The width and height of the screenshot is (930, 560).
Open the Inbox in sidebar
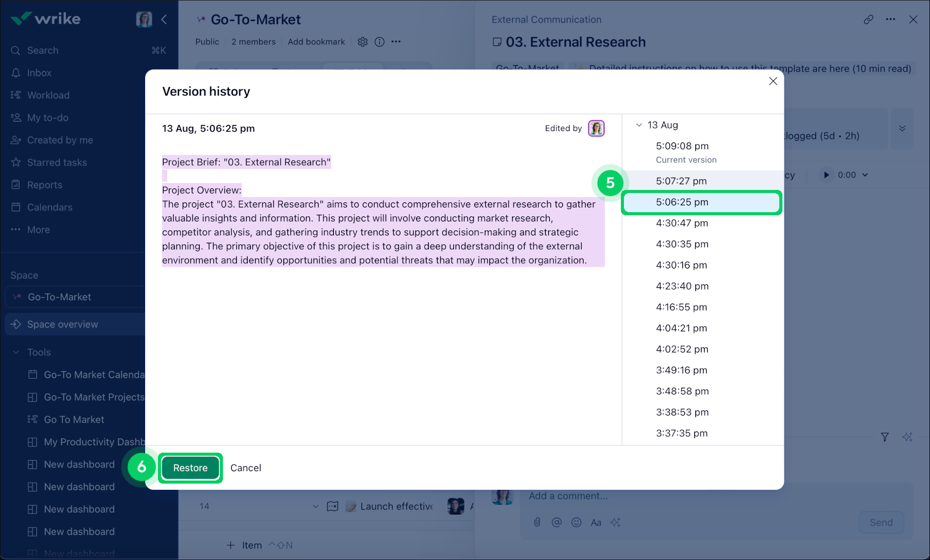point(39,73)
